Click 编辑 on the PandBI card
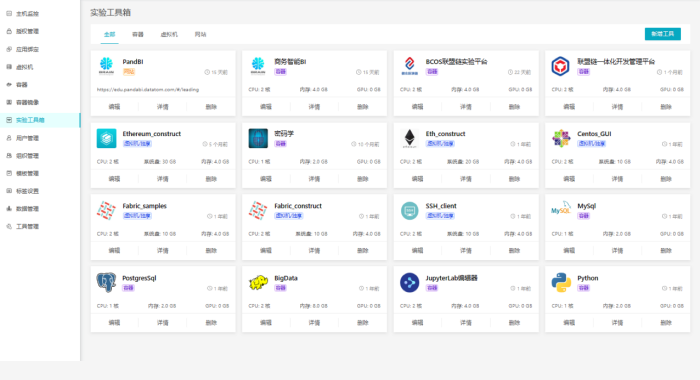The image size is (700, 380). [114, 107]
